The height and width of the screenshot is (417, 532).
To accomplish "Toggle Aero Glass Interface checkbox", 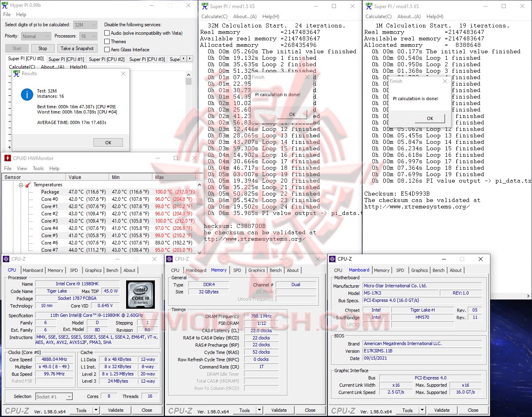I will (x=107, y=49).
